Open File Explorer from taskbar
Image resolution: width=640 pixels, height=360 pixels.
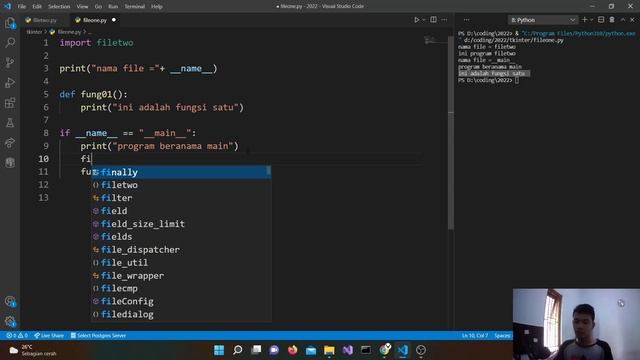point(329,350)
